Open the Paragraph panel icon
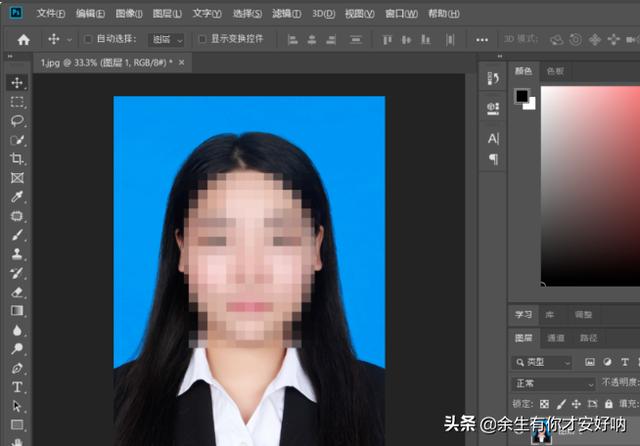 coord(493,159)
